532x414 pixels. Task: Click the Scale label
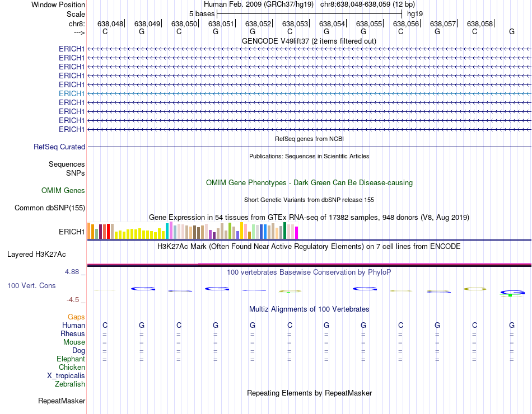(x=76, y=14)
